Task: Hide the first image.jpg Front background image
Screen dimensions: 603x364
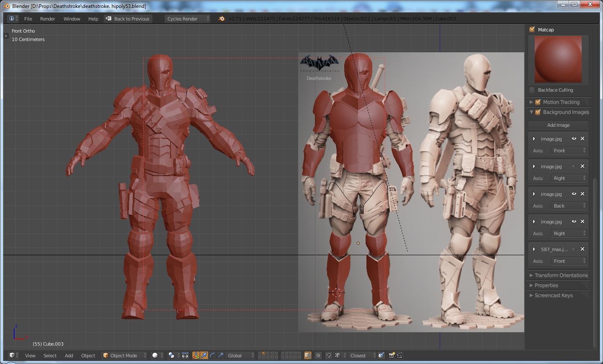Action: coord(574,138)
